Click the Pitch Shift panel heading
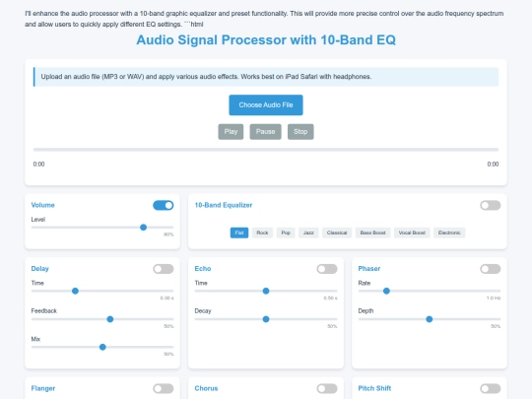Screen dimensions: 532x399 click(x=374, y=388)
